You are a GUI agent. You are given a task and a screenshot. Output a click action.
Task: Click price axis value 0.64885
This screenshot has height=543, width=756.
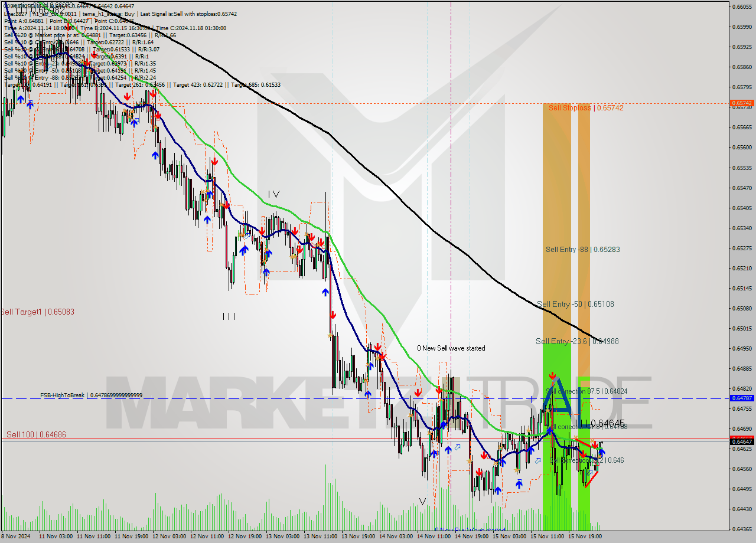(x=742, y=368)
